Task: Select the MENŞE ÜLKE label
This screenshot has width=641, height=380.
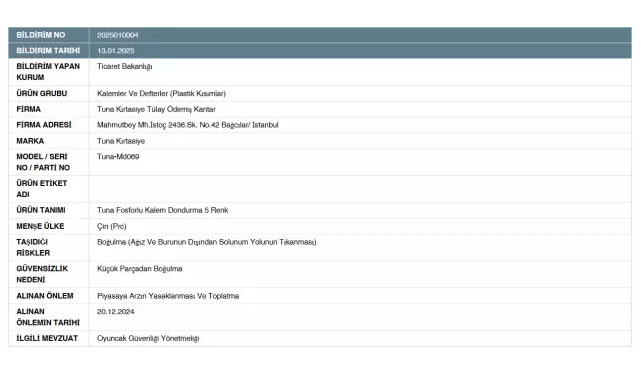Action: pos(40,226)
